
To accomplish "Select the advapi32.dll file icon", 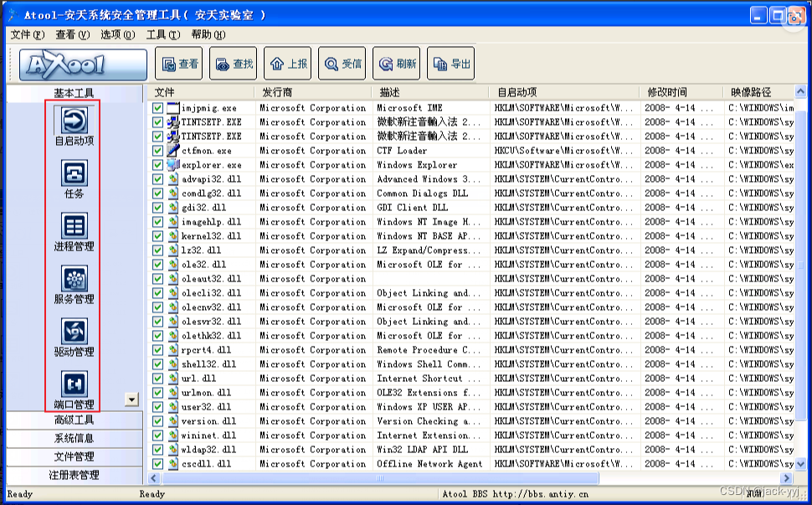I will (173, 179).
